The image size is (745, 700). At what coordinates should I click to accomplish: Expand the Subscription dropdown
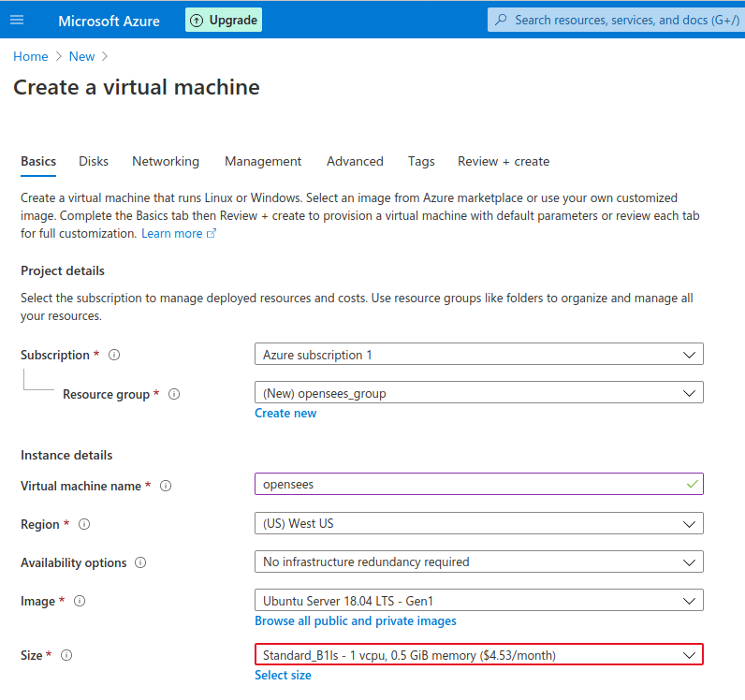pyautogui.click(x=478, y=355)
